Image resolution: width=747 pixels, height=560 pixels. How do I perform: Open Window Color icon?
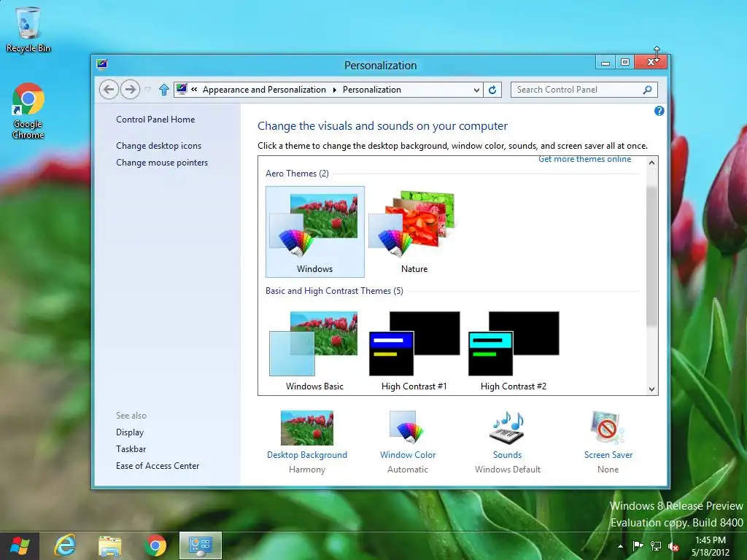click(407, 427)
